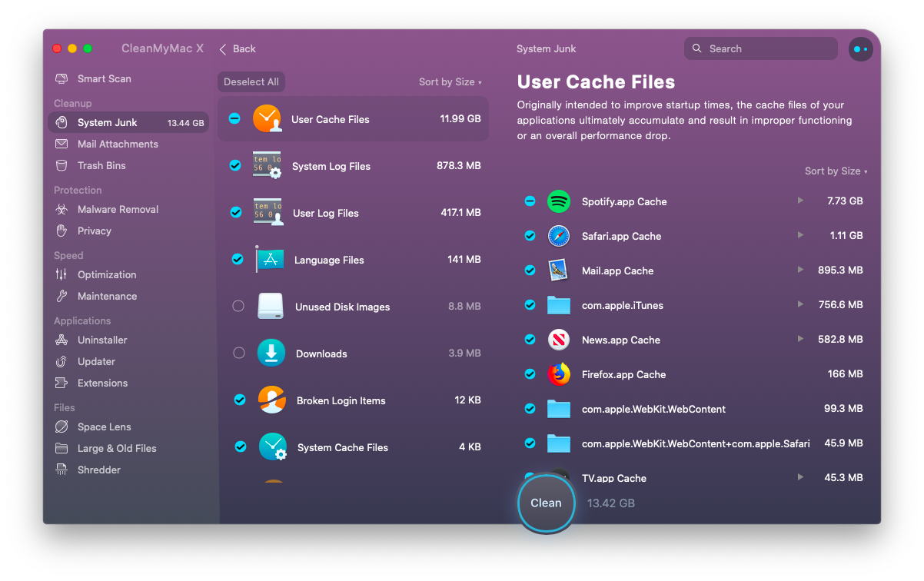924x581 pixels.
Task: Click the Large & Old Files folder icon
Action: (61, 449)
